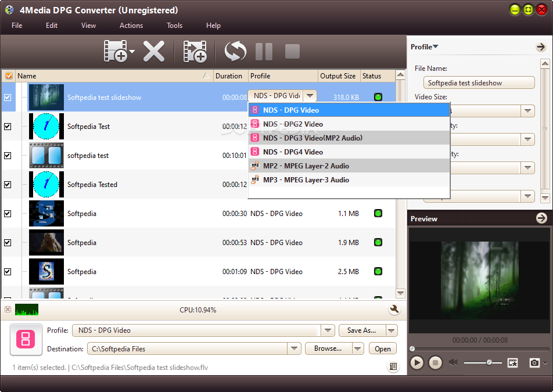Click the File Name input field

479,83
